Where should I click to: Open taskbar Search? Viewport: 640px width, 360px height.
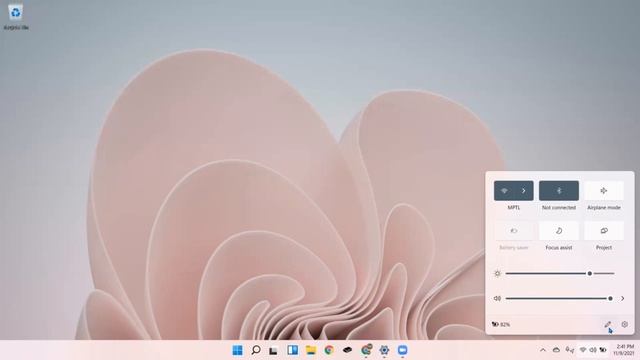pyautogui.click(x=256, y=350)
